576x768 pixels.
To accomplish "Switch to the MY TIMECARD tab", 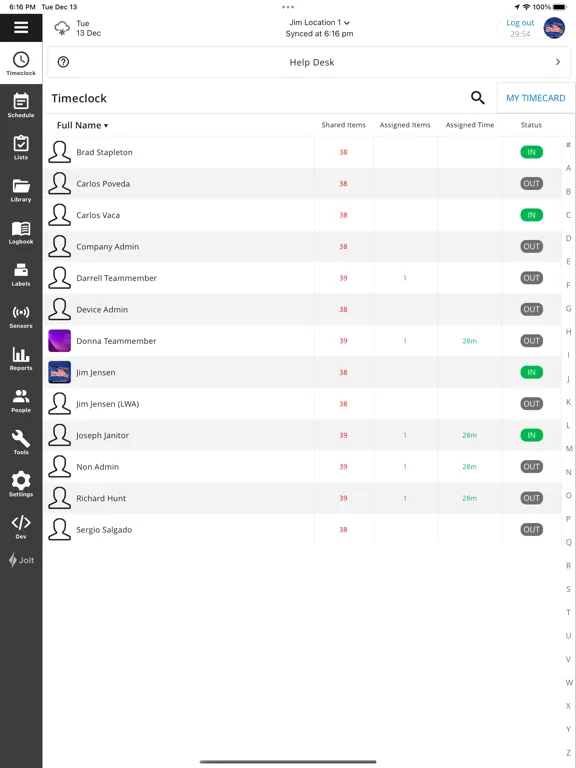I will pyautogui.click(x=536, y=98).
